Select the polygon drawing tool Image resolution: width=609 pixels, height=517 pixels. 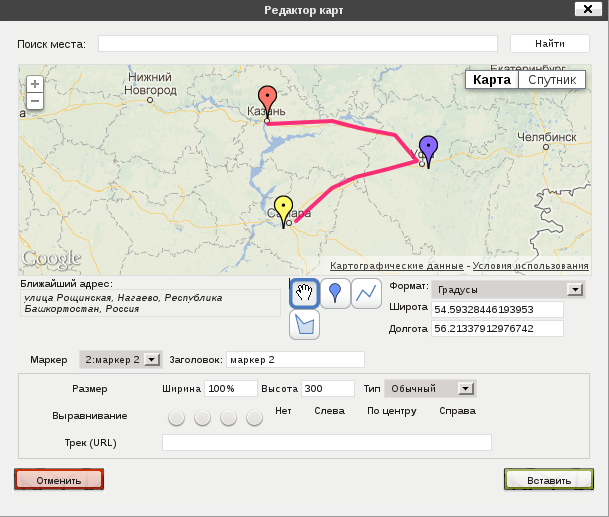coord(304,325)
